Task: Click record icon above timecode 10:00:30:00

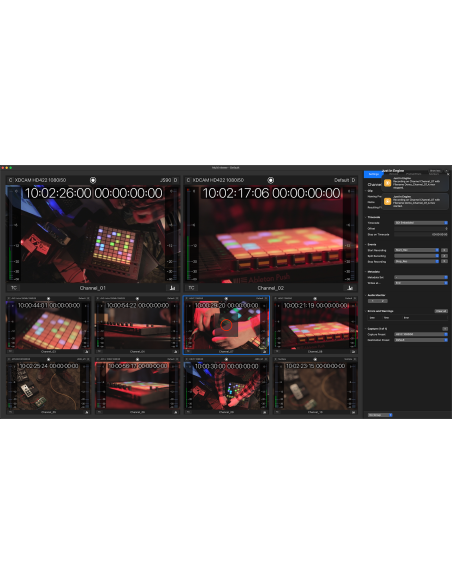Action: 226,359
